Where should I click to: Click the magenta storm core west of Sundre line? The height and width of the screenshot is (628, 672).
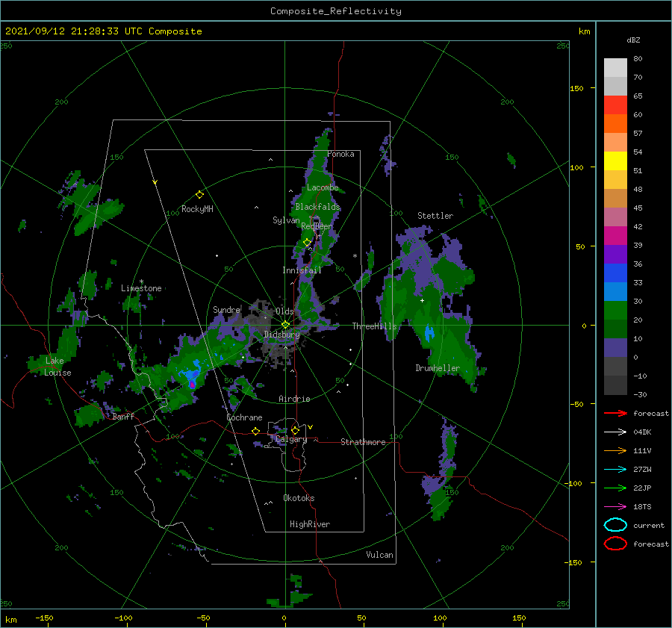193,385
